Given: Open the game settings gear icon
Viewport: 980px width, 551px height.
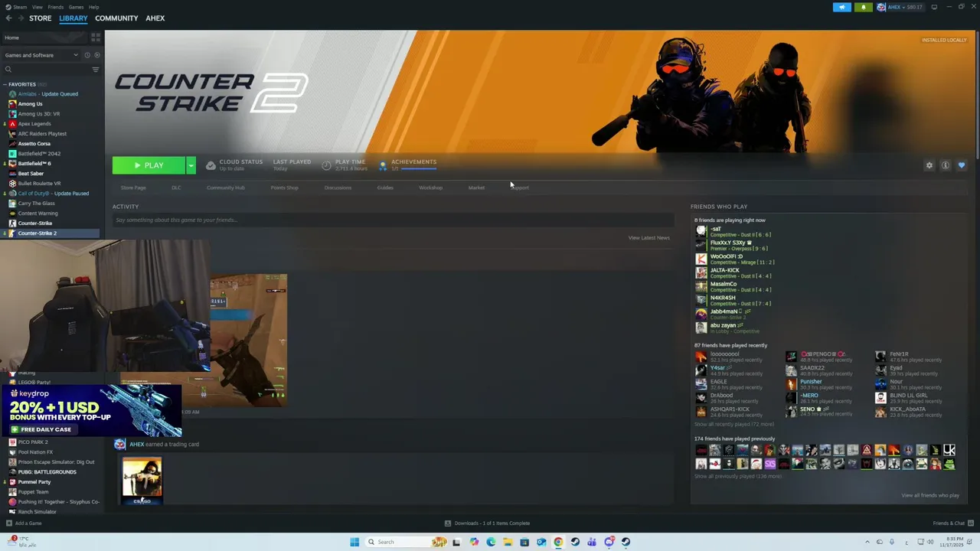Looking at the screenshot, I should (929, 165).
